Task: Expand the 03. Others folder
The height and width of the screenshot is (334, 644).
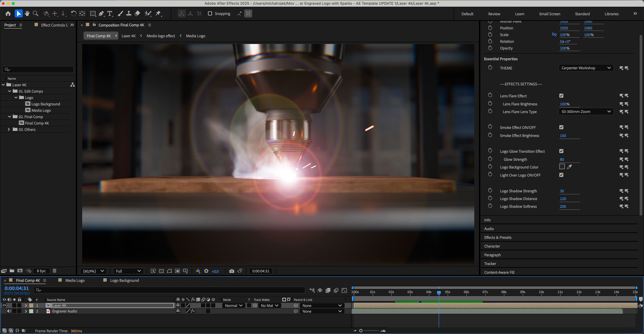Action: coord(9,129)
